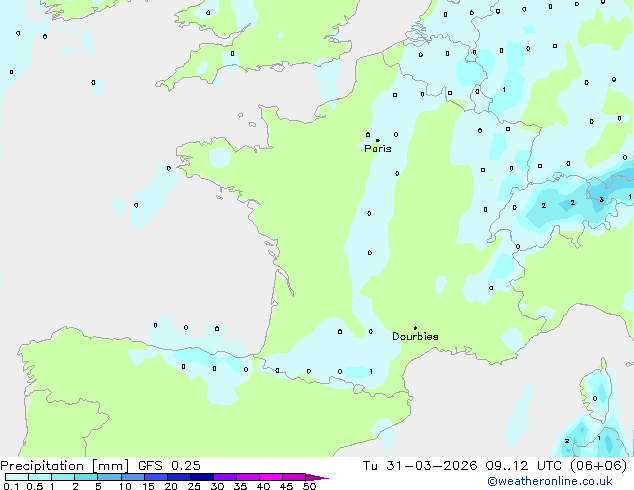Click the Dourbies location dot marker
Image resolution: width=634 pixels, height=490 pixels.
pyautogui.click(x=415, y=328)
